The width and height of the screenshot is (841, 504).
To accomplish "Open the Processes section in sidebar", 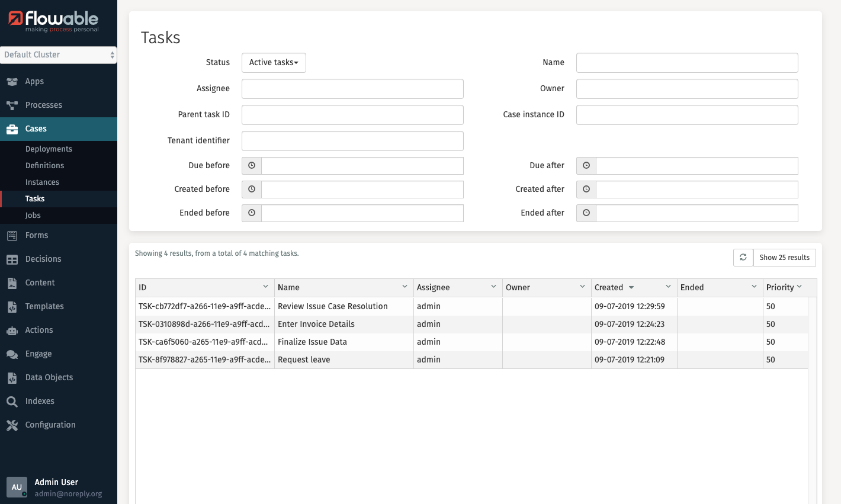I will pos(43,105).
